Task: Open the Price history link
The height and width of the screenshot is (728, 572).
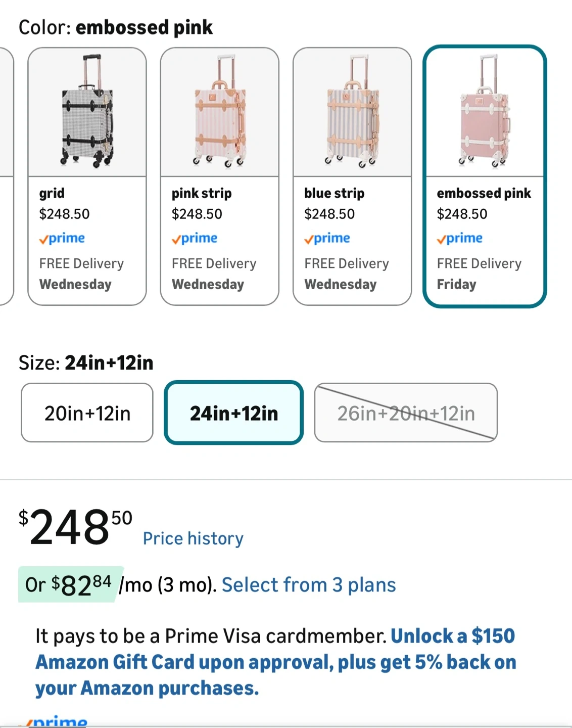Action: pos(193,538)
